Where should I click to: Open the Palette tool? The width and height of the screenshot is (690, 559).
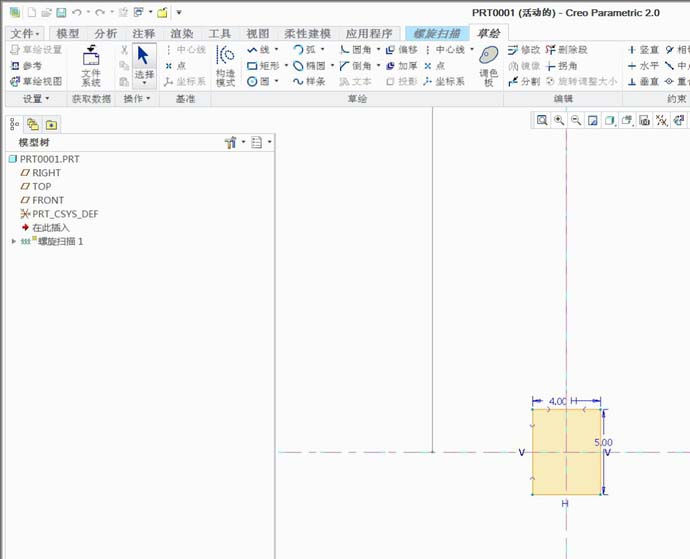488,66
